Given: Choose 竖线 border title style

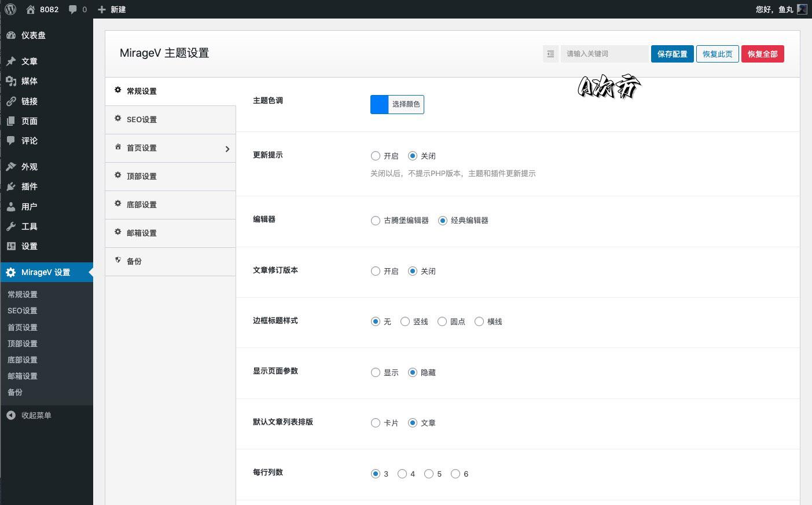Looking at the screenshot, I should [x=405, y=321].
